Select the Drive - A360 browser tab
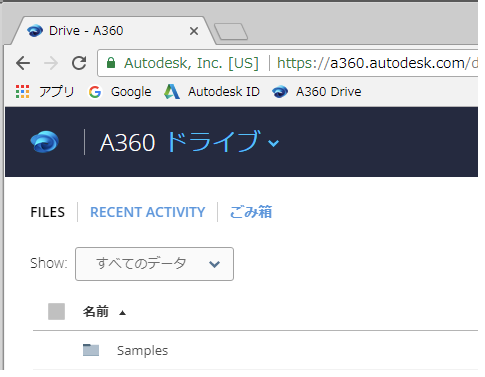The width and height of the screenshot is (485, 377). click(113, 31)
